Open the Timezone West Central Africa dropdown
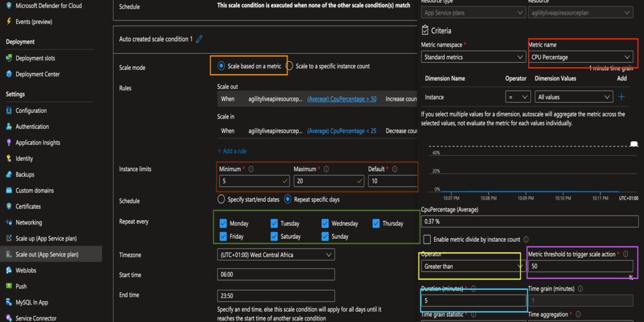Viewport: 644px width, 322px height. pyautogui.click(x=276, y=255)
